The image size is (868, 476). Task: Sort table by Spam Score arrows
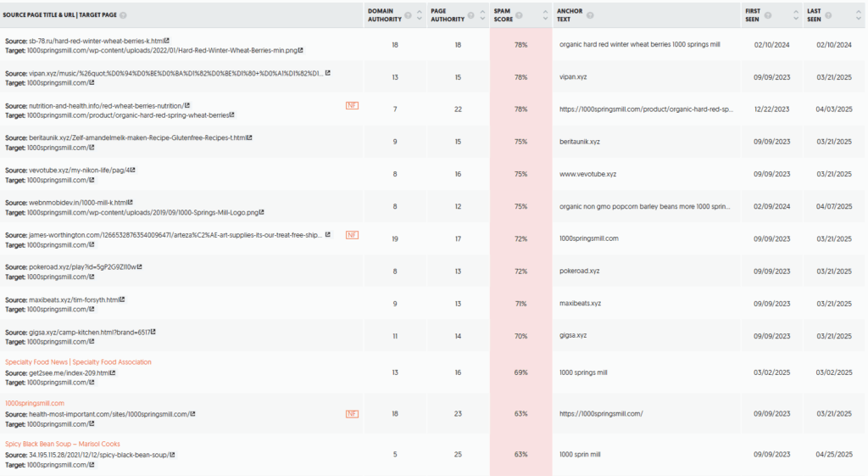[545, 15]
